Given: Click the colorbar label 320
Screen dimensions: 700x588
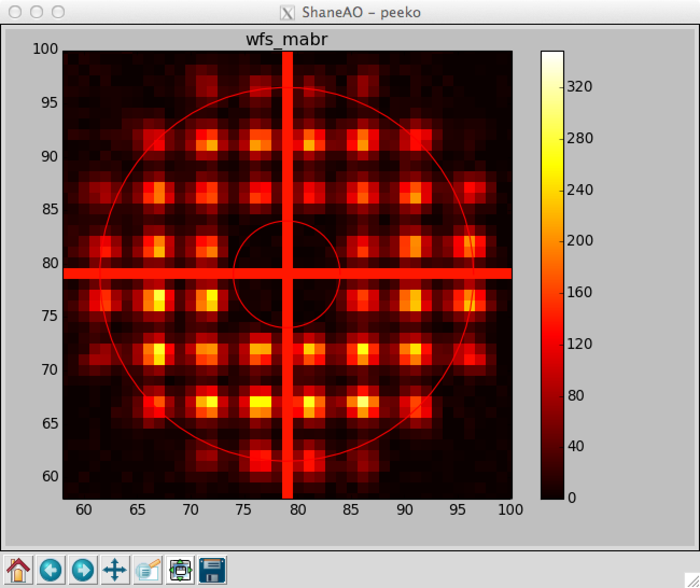Looking at the screenshot, I should click(579, 87).
